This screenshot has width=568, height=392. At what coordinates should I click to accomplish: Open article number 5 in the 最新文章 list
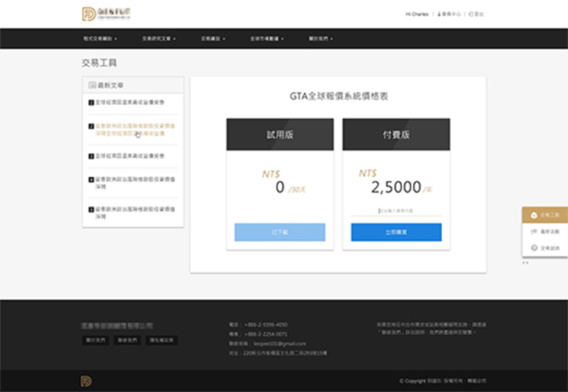(x=132, y=213)
